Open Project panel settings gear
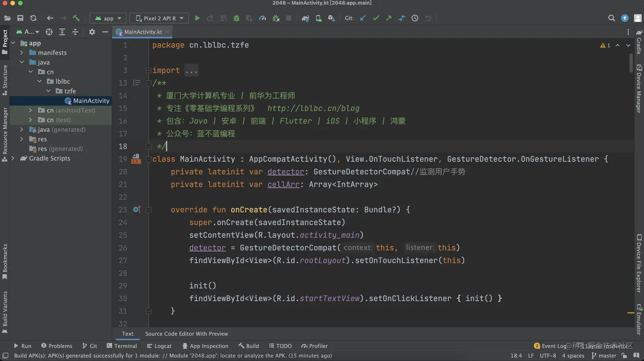Screen dimensions: 644x361 tap(92, 32)
